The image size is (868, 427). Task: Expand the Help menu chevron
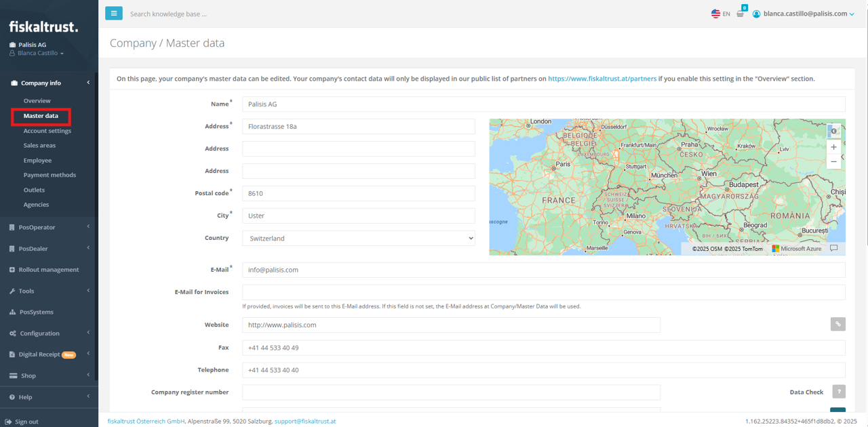88,396
